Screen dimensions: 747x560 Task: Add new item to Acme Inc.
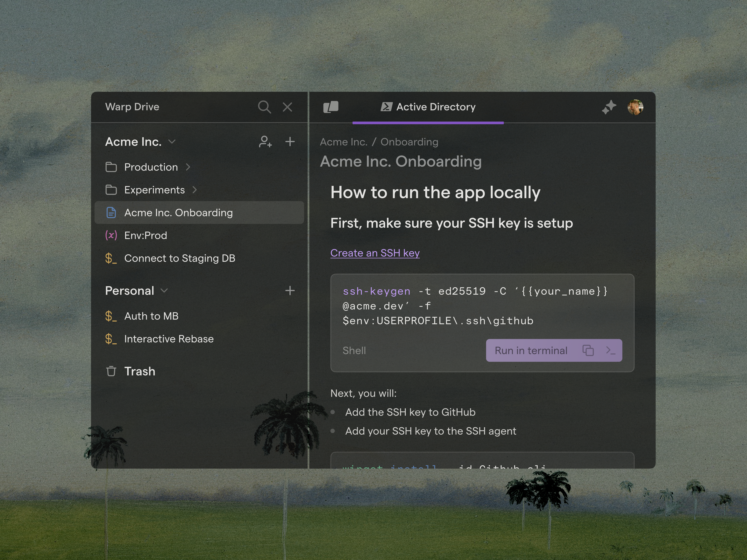(290, 142)
